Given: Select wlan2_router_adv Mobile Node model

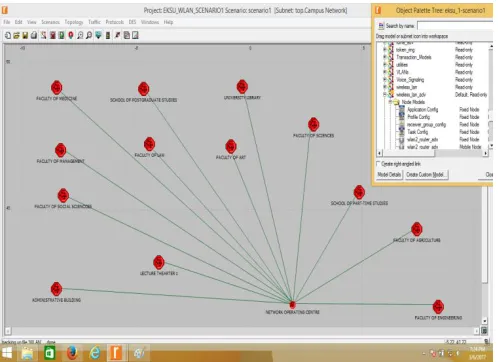Looking at the screenshot, I should click(x=422, y=147).
